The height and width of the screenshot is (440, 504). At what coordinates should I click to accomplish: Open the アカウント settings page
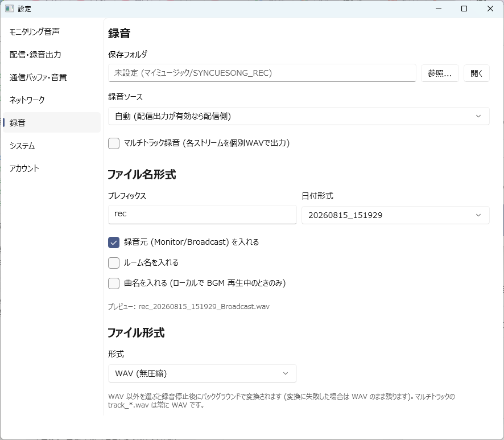coord(51,168)
